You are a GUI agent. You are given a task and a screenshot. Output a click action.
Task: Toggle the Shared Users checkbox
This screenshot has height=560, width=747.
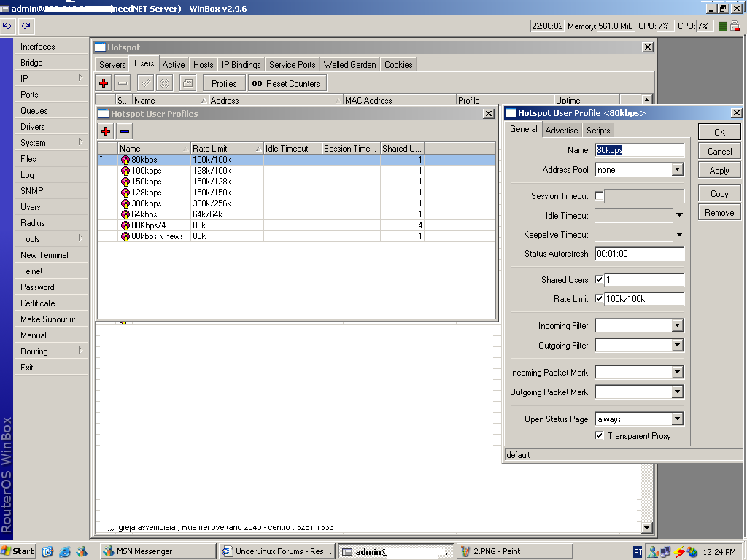tap(599, 280)
